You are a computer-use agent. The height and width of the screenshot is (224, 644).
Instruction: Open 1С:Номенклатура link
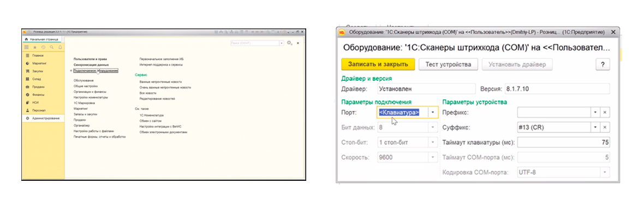[152, 116]
